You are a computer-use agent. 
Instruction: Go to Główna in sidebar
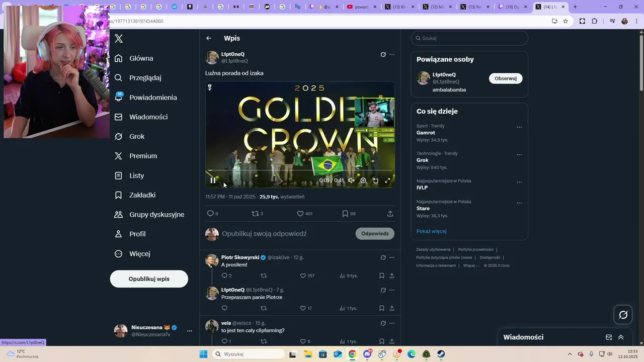point(134,58)
